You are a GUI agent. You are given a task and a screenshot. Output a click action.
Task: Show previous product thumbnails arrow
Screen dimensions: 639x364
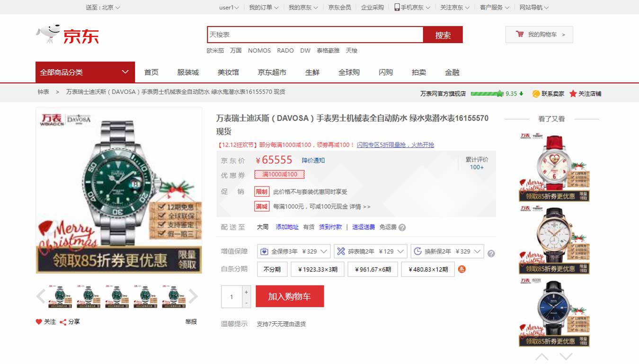(x=41, y=297)
